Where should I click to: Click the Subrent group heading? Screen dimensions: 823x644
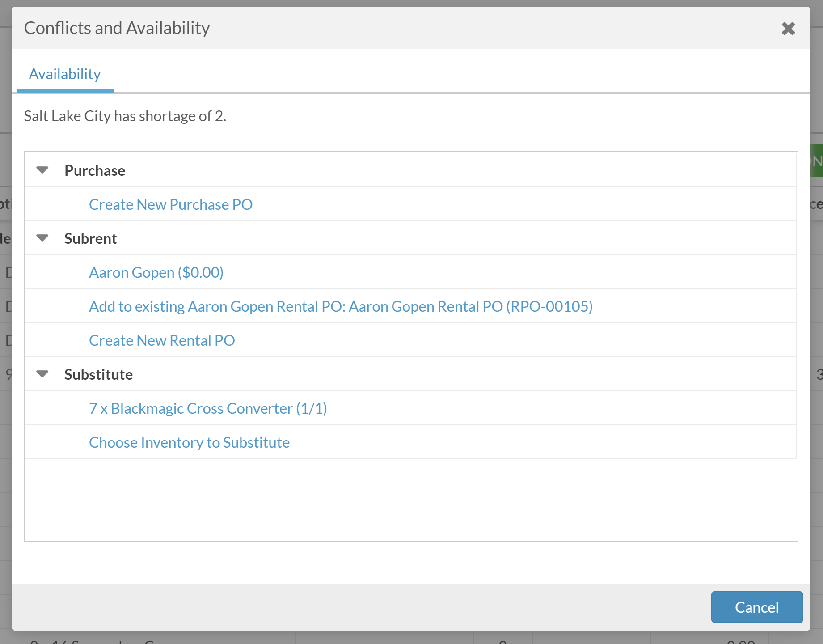click(x=90, y=238)
